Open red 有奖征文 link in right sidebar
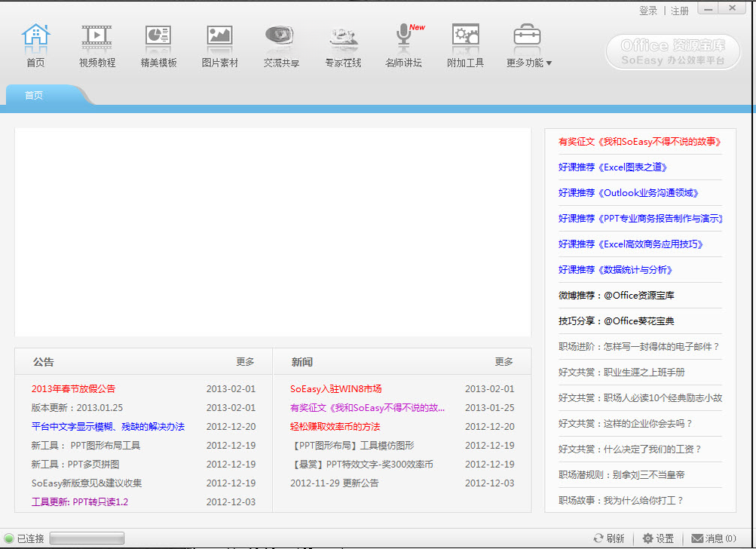This screenshot has width=756, height=549. coord(640,141)
